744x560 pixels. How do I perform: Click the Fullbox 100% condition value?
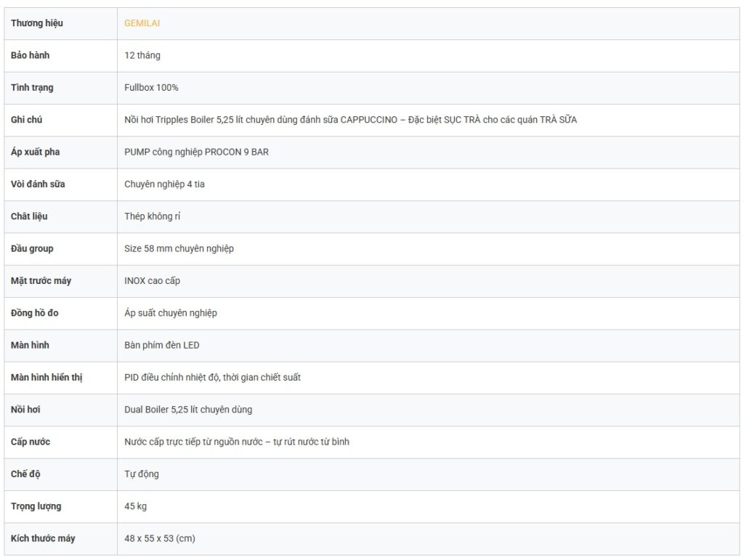151,88
